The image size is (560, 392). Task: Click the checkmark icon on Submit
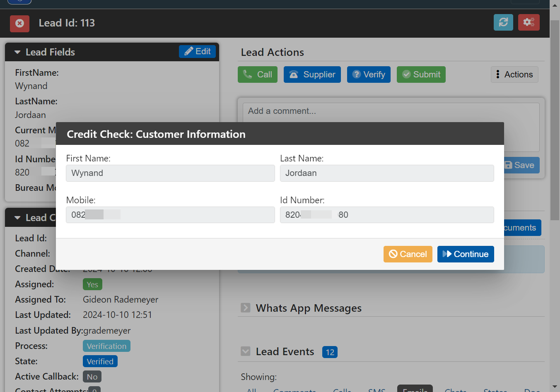pyautogui.click(x=406, y=75)
